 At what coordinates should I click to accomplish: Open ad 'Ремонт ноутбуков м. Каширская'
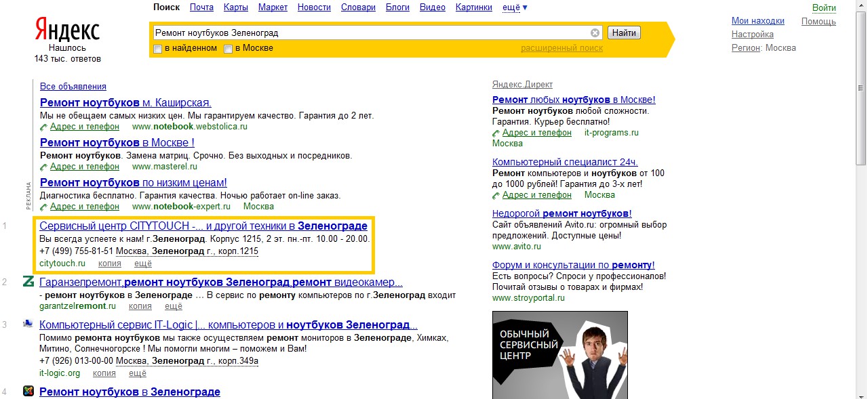click(x=125, y=103)
